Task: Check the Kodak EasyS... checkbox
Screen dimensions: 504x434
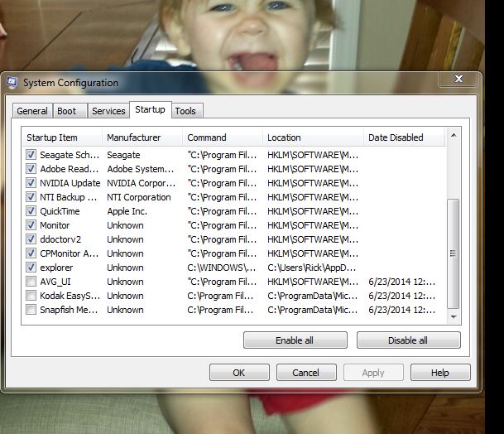Action: tap(31, 296)
